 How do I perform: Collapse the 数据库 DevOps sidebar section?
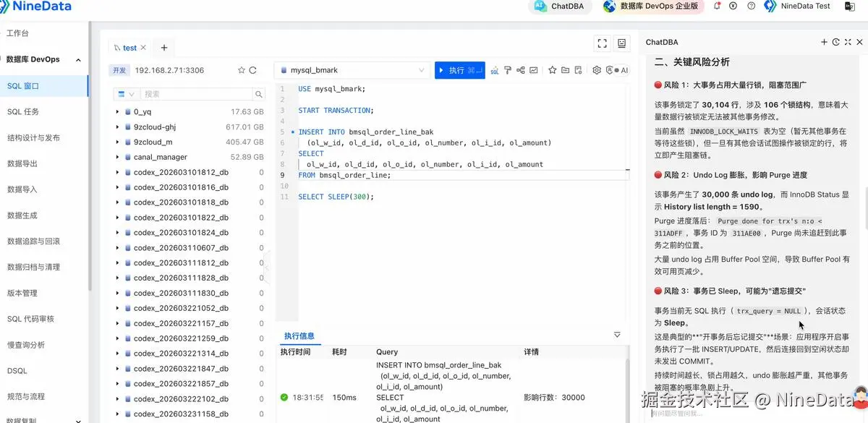coord(79,60)
